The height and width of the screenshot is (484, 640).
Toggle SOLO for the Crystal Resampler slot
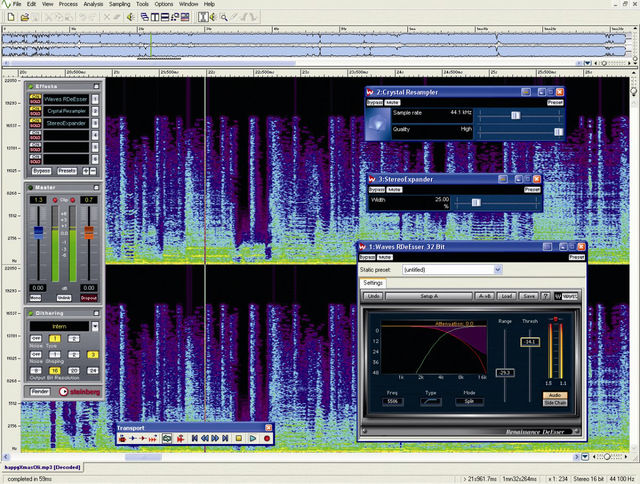(36, 113)
